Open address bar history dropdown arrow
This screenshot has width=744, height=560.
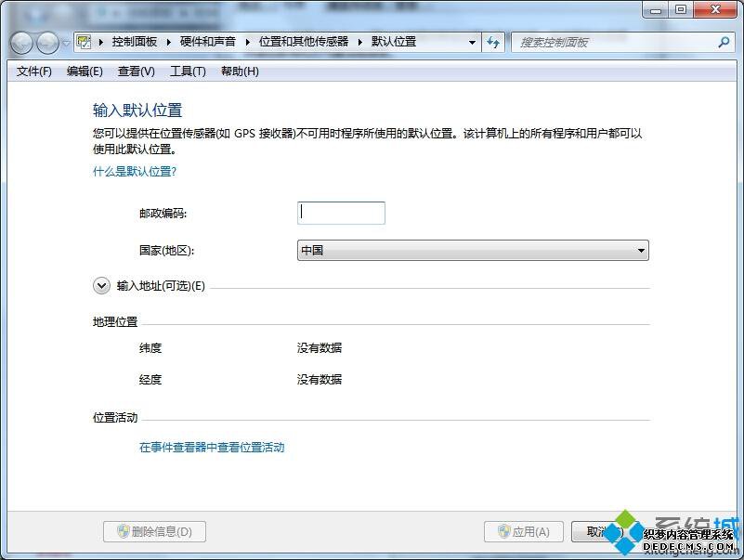(x=472, y=42)
